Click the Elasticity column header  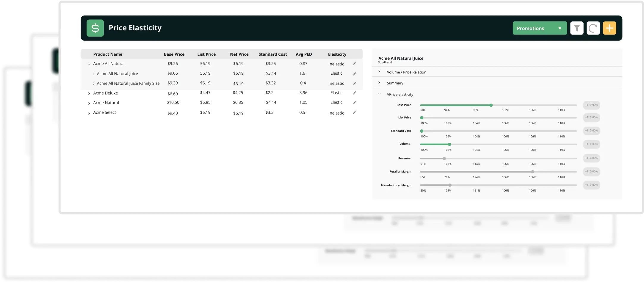337,54
